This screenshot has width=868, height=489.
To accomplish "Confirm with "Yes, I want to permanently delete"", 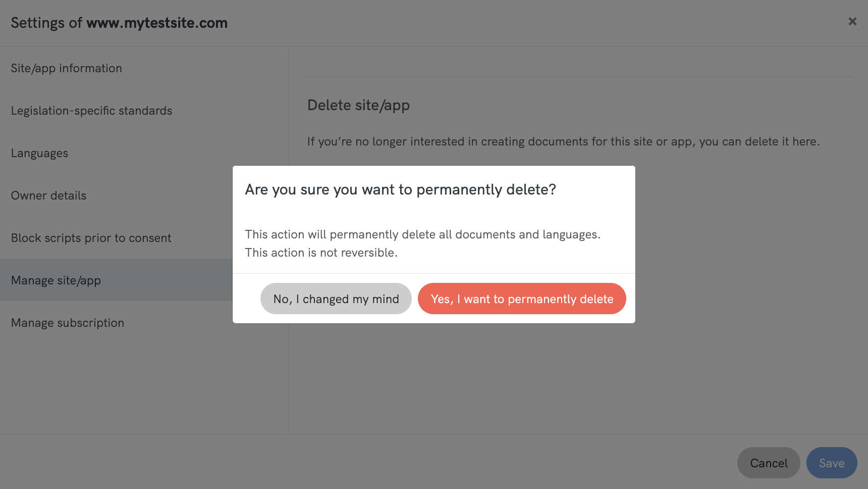I will [x=522, y=299].
